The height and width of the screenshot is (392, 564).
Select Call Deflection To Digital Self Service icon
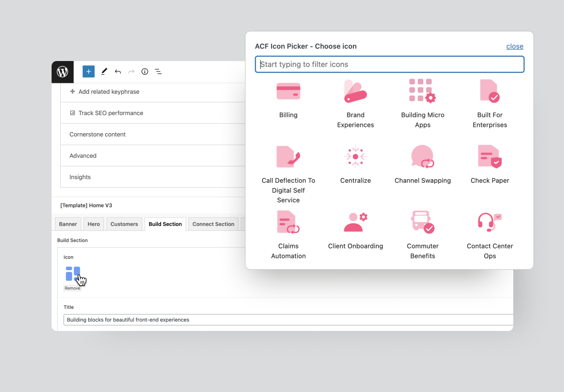[x=288, y=156]
